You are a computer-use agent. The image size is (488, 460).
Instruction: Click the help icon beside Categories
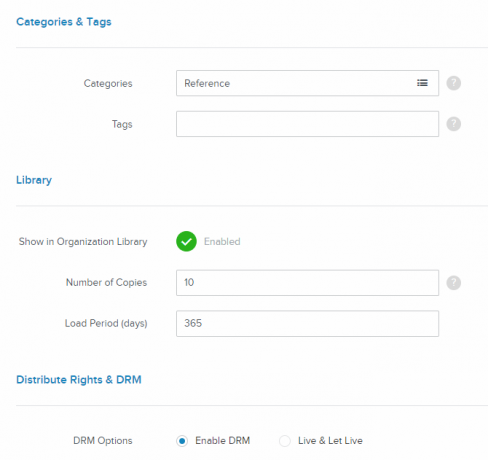(x=453, y=83)
